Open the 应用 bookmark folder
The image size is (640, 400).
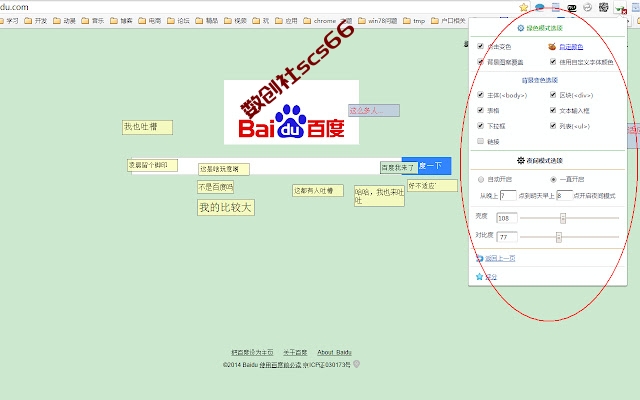click(286, 21)
